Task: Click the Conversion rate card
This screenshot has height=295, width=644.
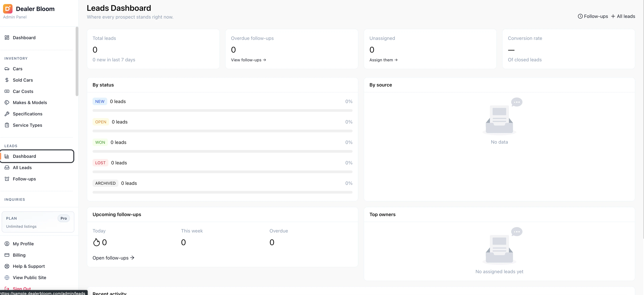Action: (569, 49)
